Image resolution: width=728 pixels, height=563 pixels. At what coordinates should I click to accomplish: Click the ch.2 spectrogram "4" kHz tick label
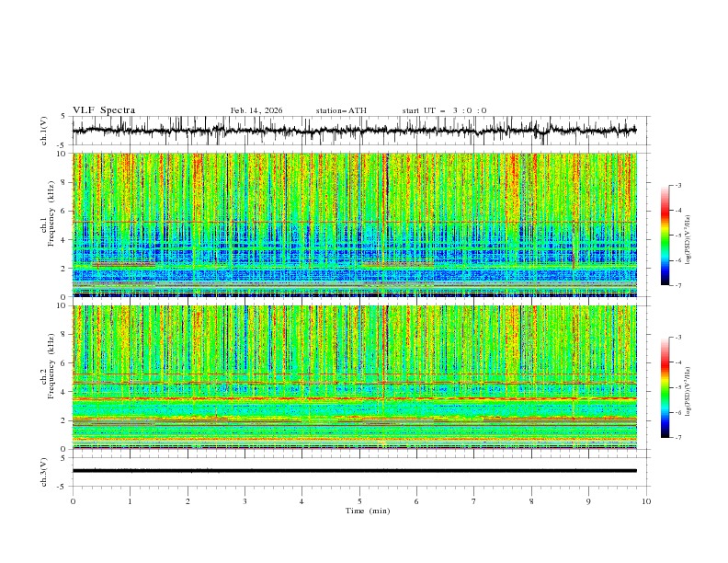[x=64, y=392]
